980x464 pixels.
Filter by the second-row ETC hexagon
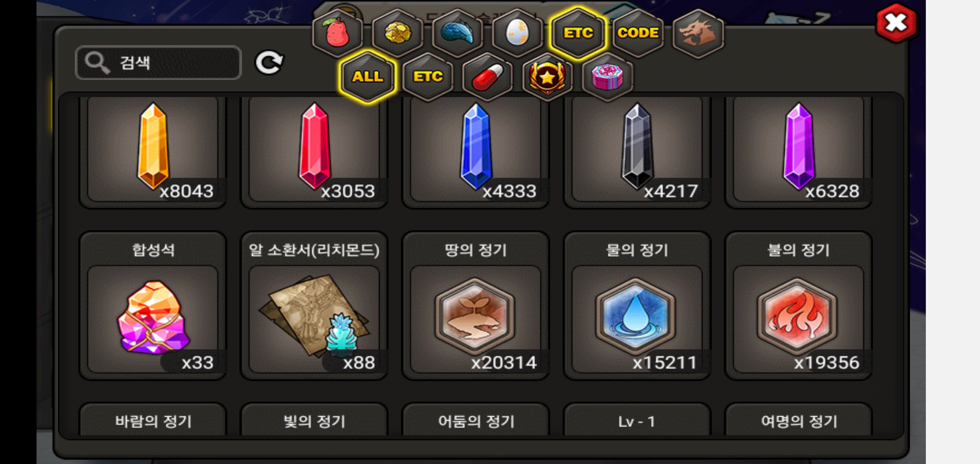[428, 76]
